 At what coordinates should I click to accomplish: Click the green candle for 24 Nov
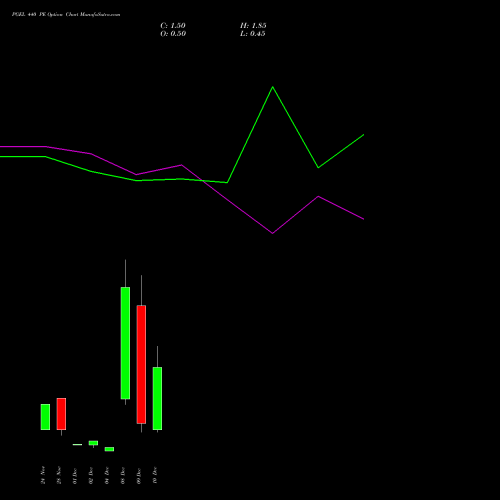[45, 417]
